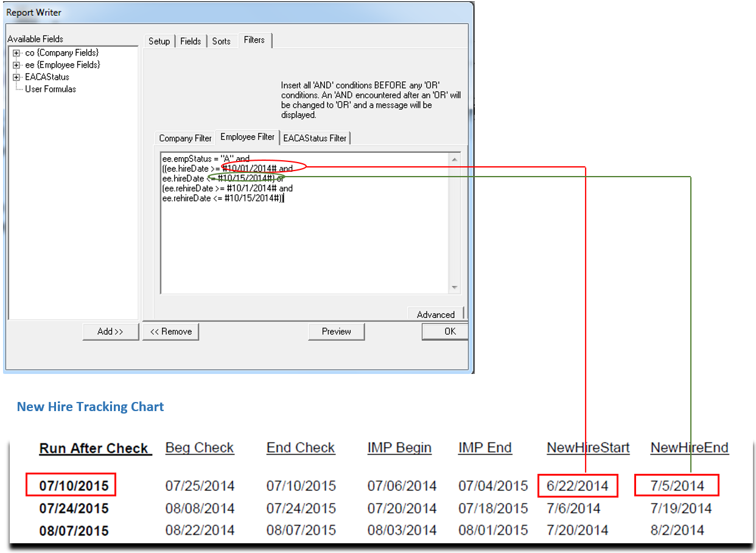The height and width of the screenshot is (553, 756).
Task: Select User Formulas in Available Fields
Action: coord(51,89)
